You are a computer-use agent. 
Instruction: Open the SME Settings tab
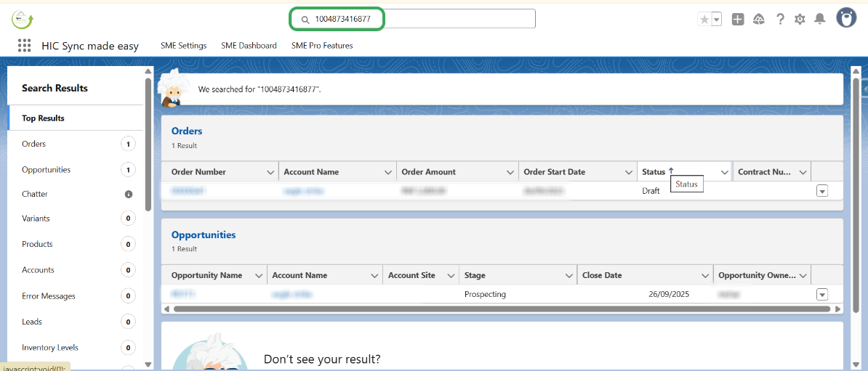[183, 46]
